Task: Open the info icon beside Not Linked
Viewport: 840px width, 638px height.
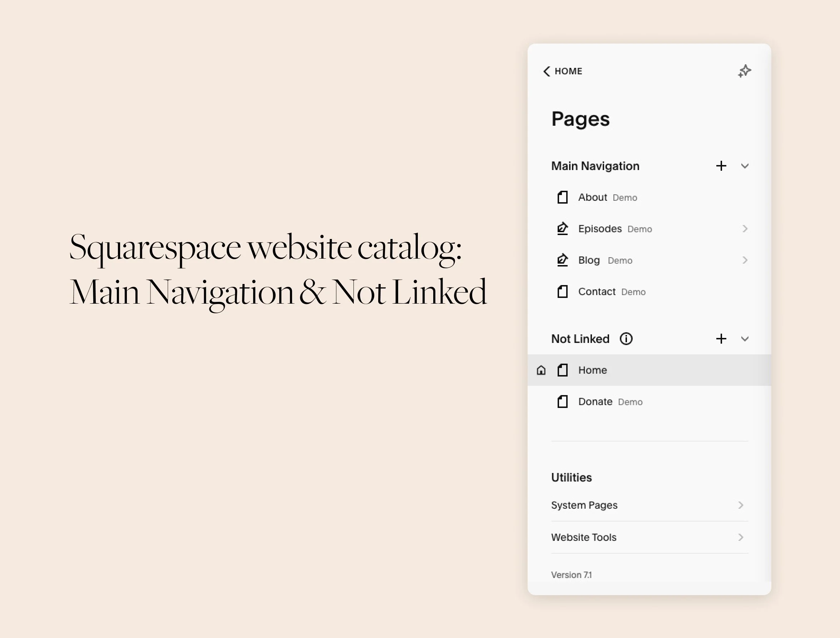Action: click(627, 339)
